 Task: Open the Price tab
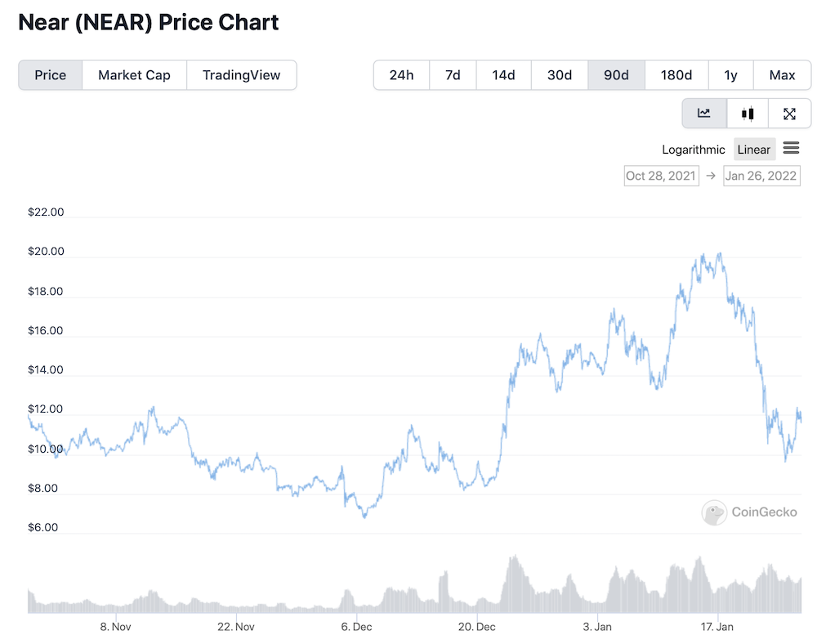click(51, 75)
